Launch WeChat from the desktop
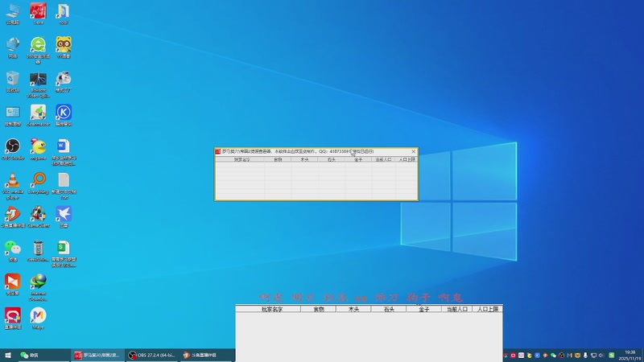The image size is (644, 362). coord(13,251)
